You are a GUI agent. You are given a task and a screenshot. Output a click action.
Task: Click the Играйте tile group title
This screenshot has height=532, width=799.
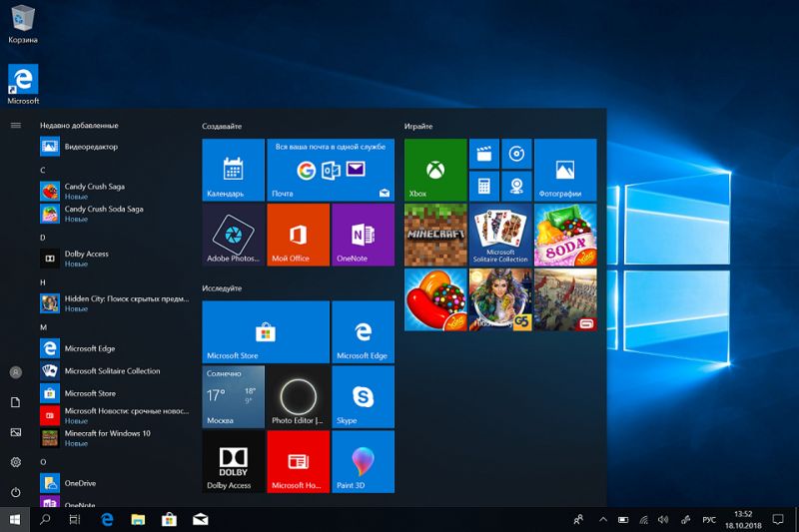(x=418, y=126)
